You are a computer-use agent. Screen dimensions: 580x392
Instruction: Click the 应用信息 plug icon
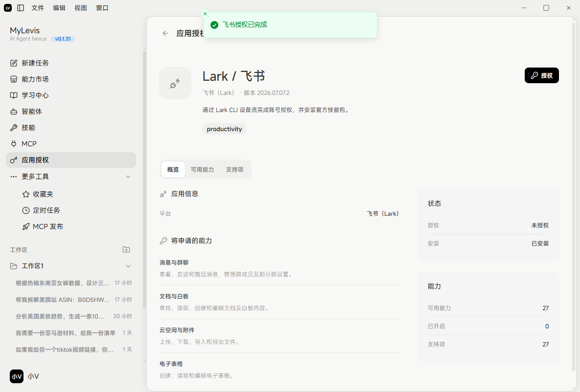(x=163, y=194)
